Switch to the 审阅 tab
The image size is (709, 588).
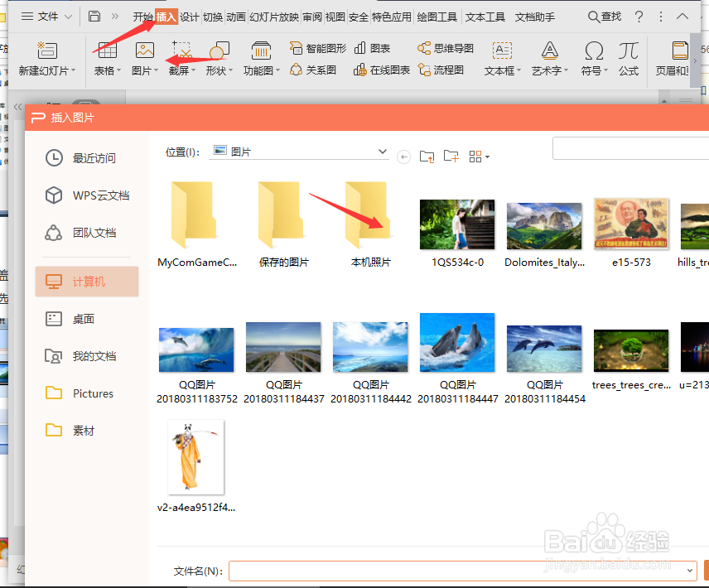click(312, 17)
